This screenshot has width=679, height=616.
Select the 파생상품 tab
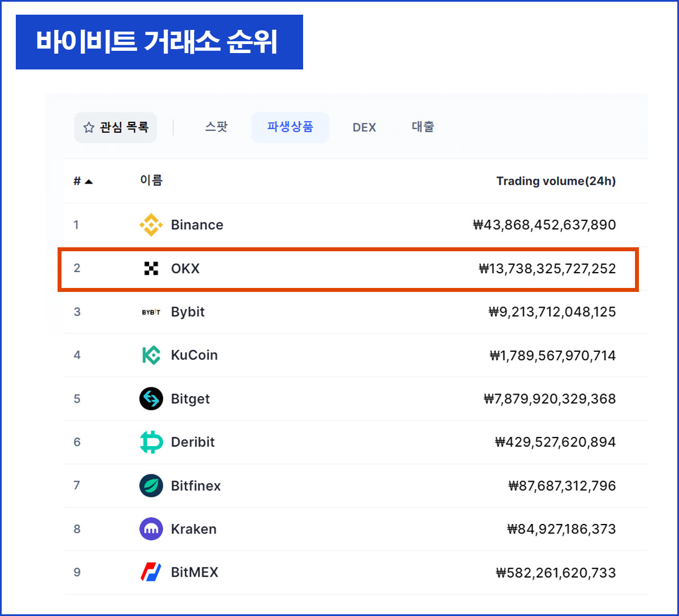290,127
